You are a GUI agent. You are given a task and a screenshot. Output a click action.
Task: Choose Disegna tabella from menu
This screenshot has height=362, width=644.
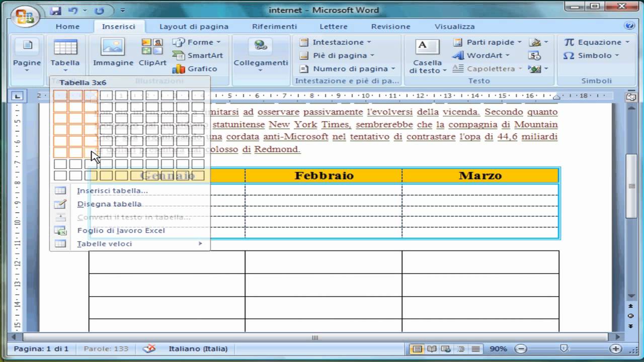130,204
